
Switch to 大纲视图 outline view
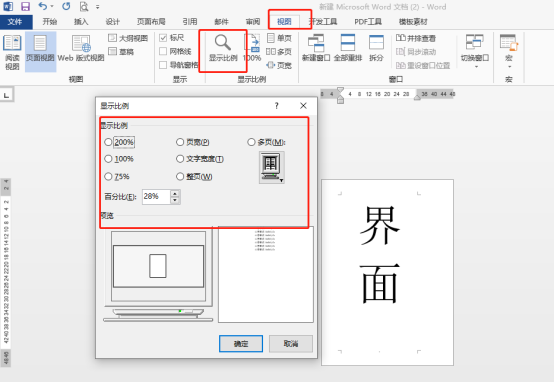[x=128, y=38]
